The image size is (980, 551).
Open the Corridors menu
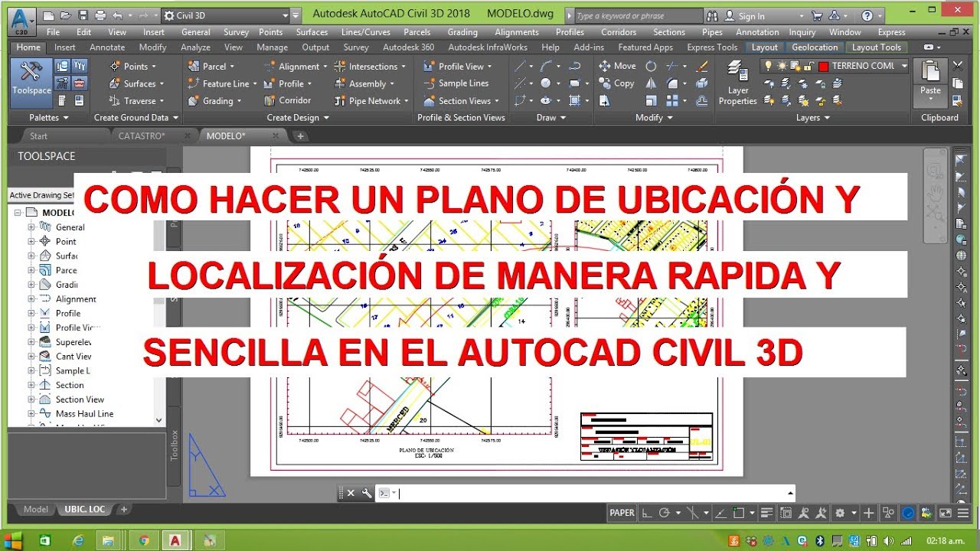pyautogui.click(x=619, y=32)
